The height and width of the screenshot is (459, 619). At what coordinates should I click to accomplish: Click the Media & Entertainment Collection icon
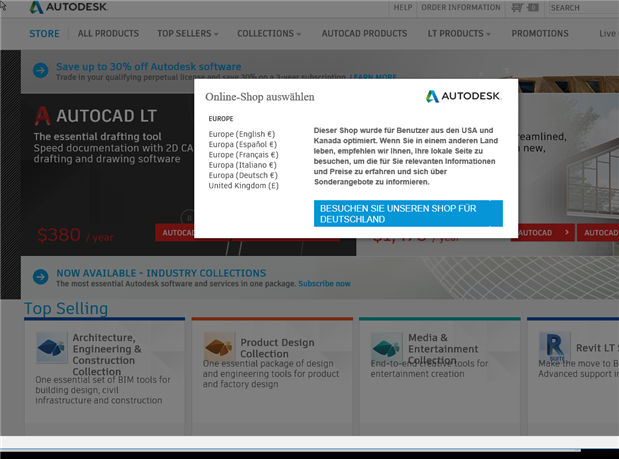pyautogui.click(x=386, y=347)
